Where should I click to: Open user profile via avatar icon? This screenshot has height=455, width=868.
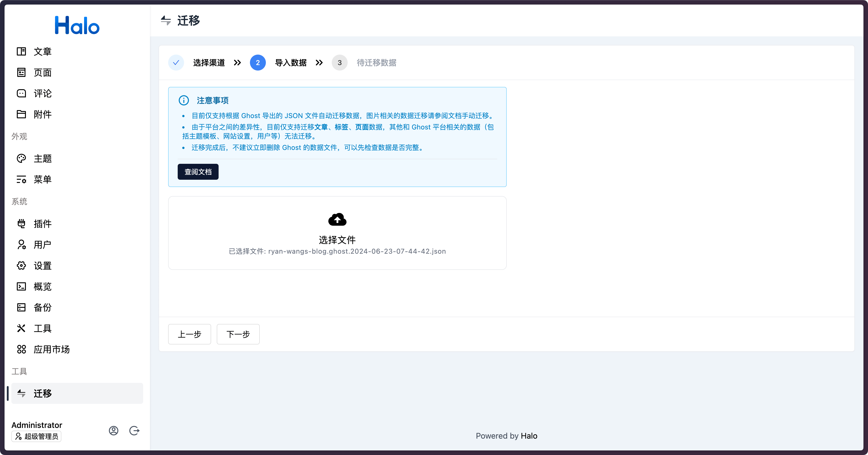pos(114,430)
